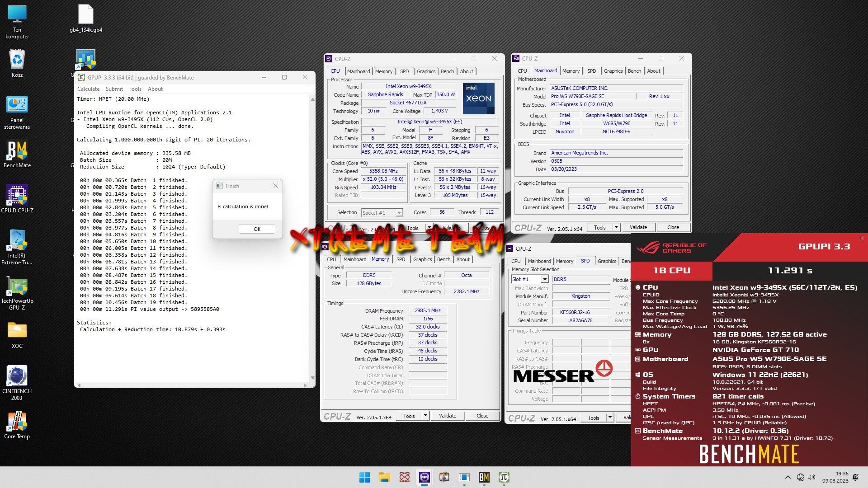Switch to CPU tab in Mainboard window
868x488 pixels.
(522, 71)
